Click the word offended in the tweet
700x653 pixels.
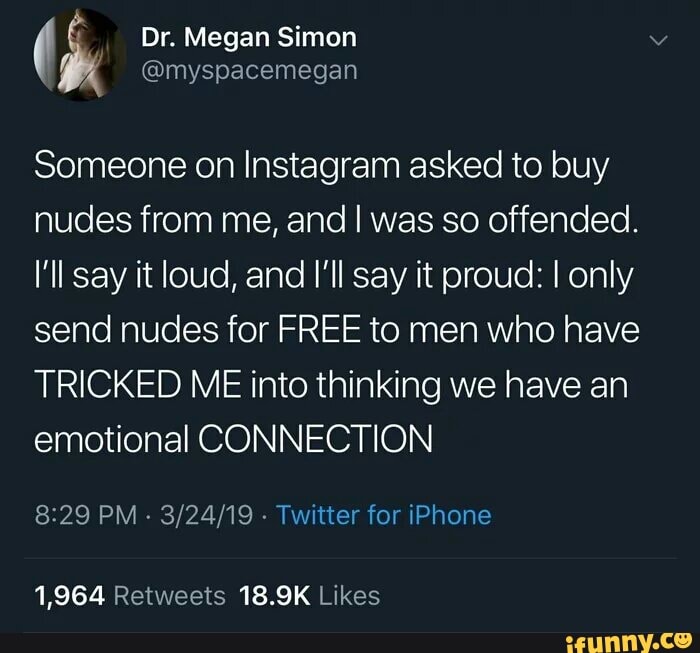[x=562, y=220]
